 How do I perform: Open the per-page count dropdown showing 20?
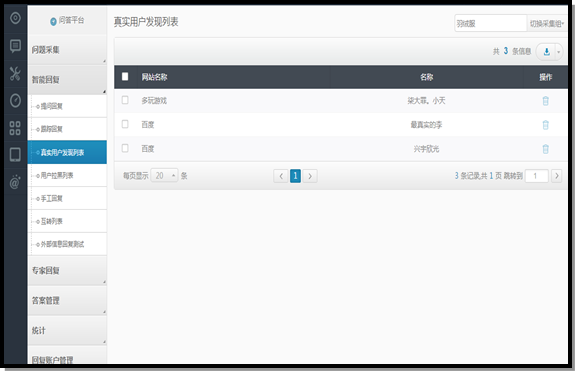(x=164, y=176)
